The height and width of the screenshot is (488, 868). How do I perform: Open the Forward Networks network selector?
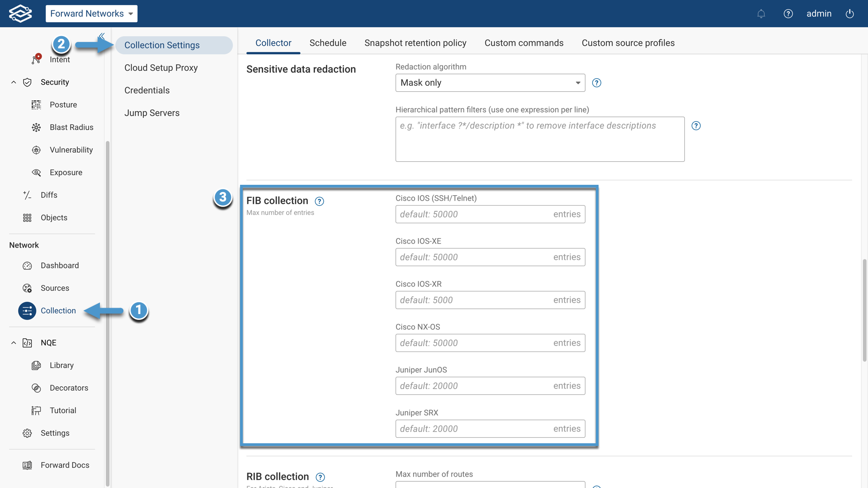click(91, 14)
